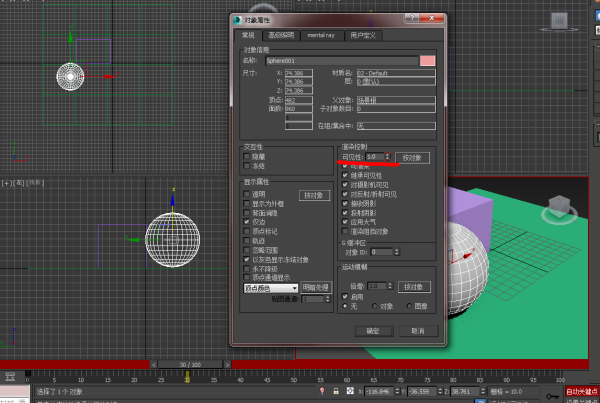This screenshot has height=403, width=600.
Task: Click 取消 Cancel button
Action: [418, 331]
